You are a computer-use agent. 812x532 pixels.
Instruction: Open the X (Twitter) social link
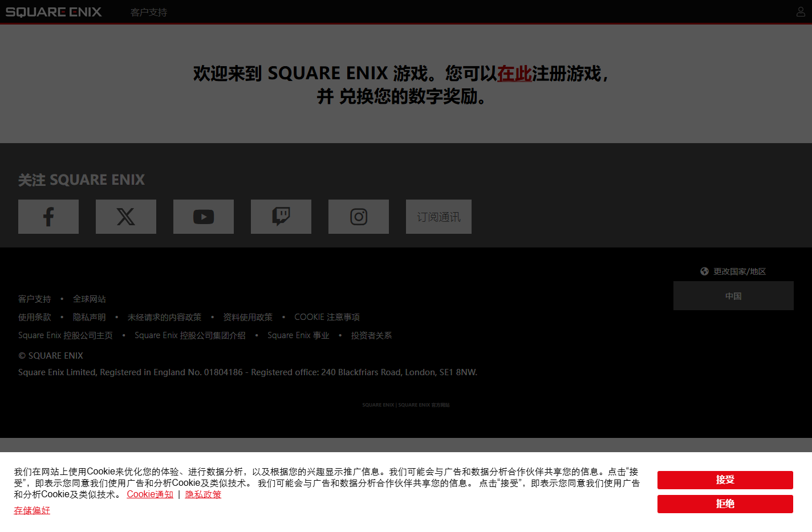126,217
